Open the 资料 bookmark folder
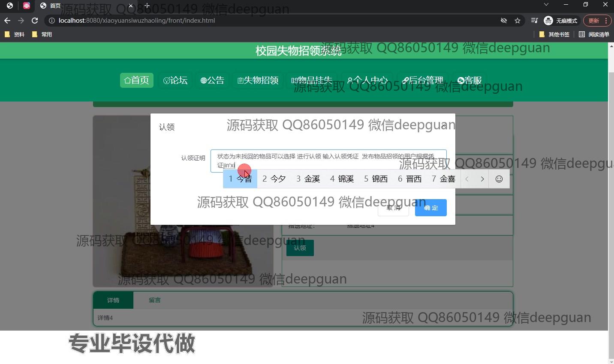The height and width of the screenshot is (364, 614). (x=15, y=34)
